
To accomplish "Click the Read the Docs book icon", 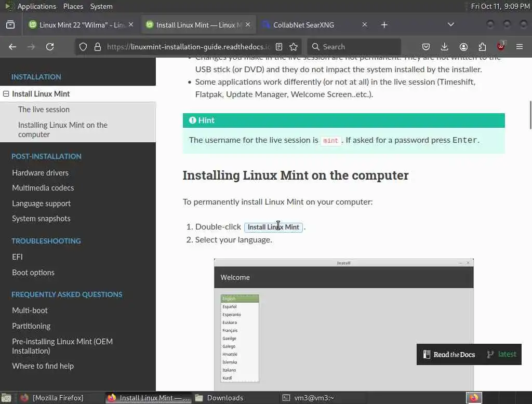I will click(x=427, y=355).
